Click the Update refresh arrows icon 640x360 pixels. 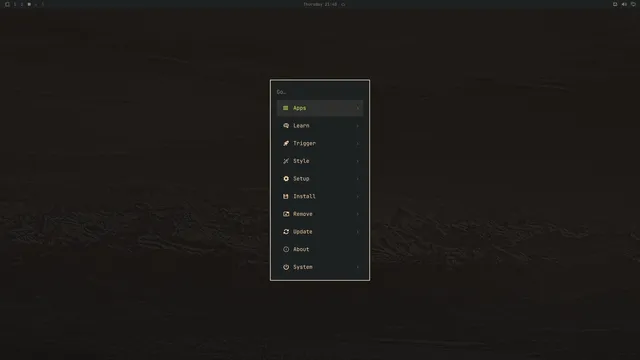point(286,231)
